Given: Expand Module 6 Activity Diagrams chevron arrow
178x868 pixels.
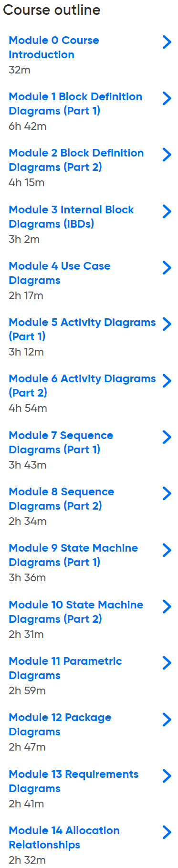Looking at the screenshot, I should [167, 381].
